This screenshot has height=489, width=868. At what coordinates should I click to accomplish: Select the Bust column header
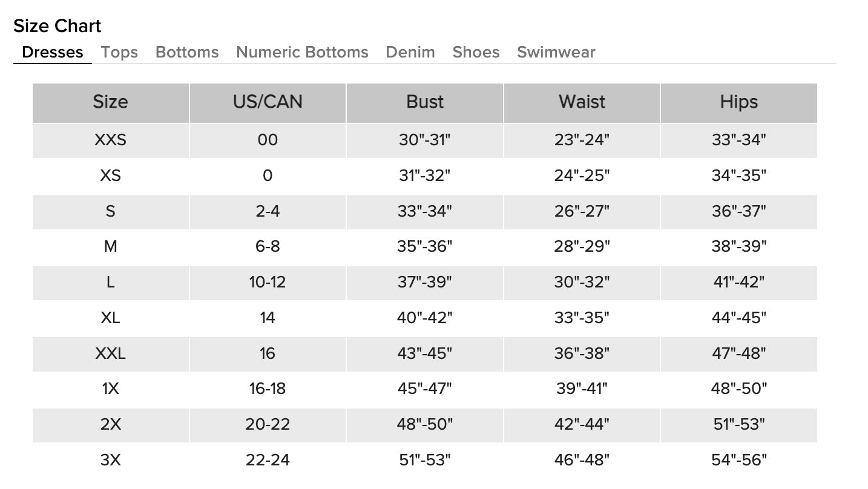(x=425, y=102)
